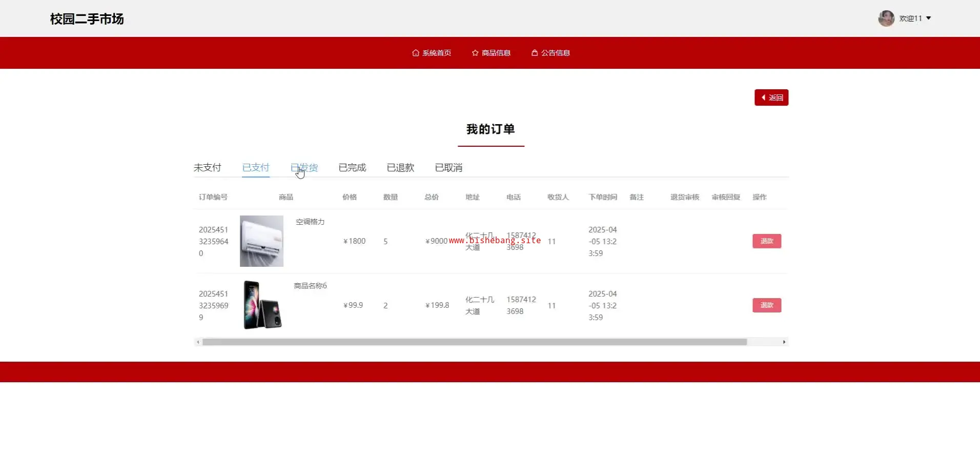
Task: Expand the 欢迎11 user dropdown menu
Action: coord(915,18)
